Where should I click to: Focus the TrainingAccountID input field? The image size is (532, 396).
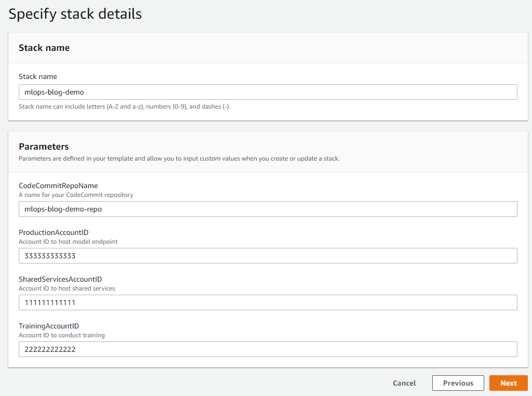268,349
